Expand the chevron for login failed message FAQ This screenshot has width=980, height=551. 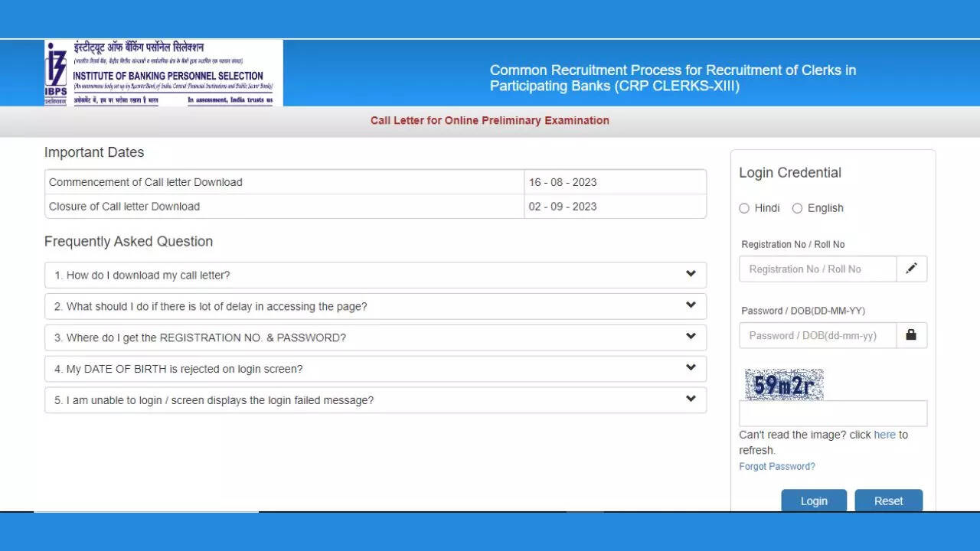(691, 399)
